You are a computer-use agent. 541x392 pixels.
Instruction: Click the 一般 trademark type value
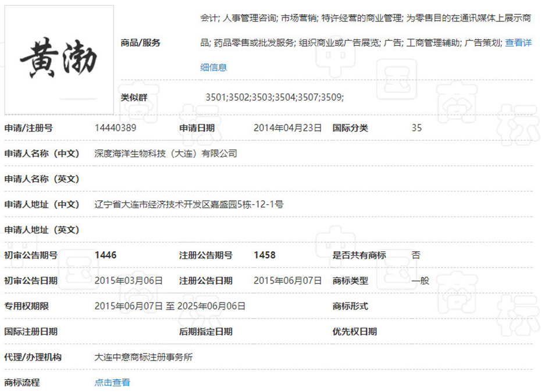420,281
